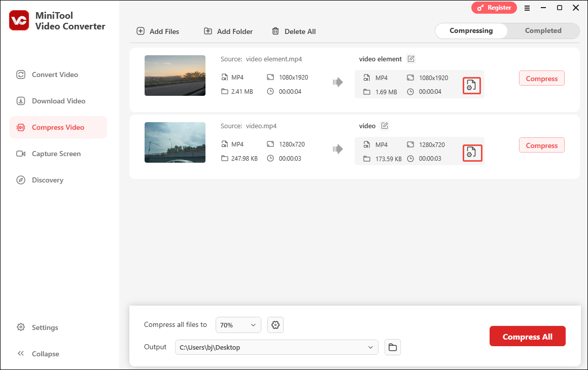Open Download Video section
This screenshot has width=588, height=370.
pos(58,101)
